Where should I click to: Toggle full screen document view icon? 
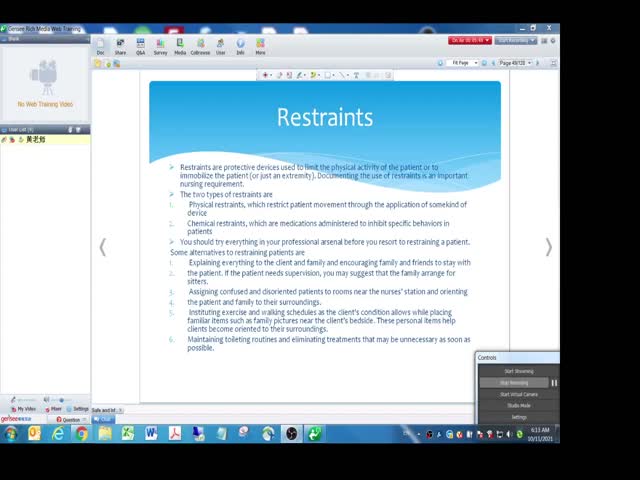point(553,63)
